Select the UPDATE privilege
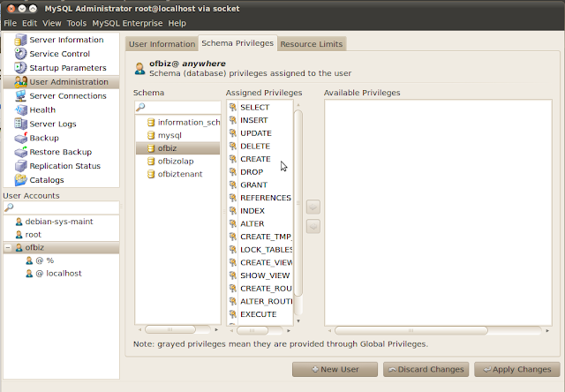This screenshot has width=565, height=392. pyautogui.click(x=256, y=133)
